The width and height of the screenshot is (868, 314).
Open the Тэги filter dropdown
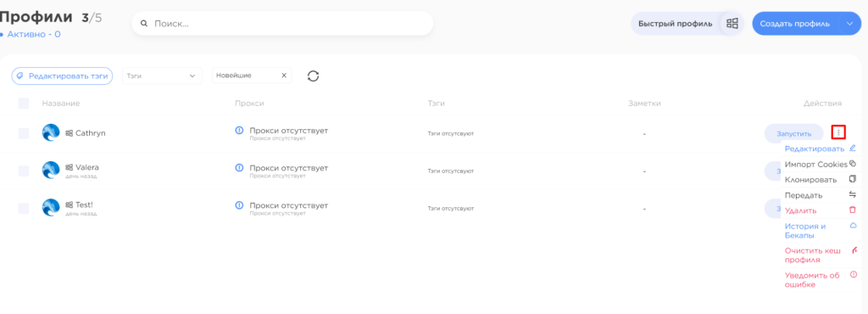(x=162, y=76)
